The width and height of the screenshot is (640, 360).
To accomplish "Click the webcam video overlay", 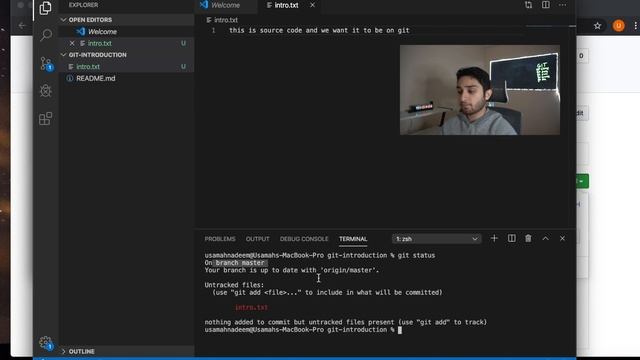I will click(x=480, y=90).
